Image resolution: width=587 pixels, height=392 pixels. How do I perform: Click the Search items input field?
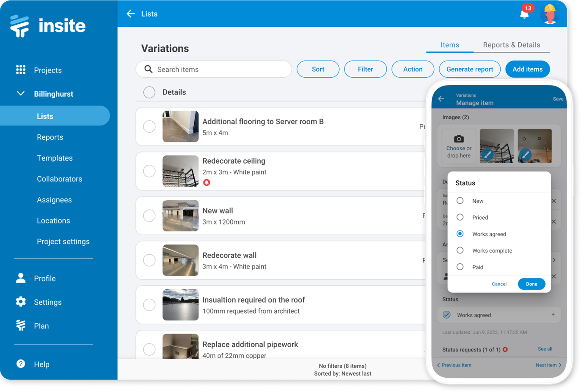click(x=214, y=69)
